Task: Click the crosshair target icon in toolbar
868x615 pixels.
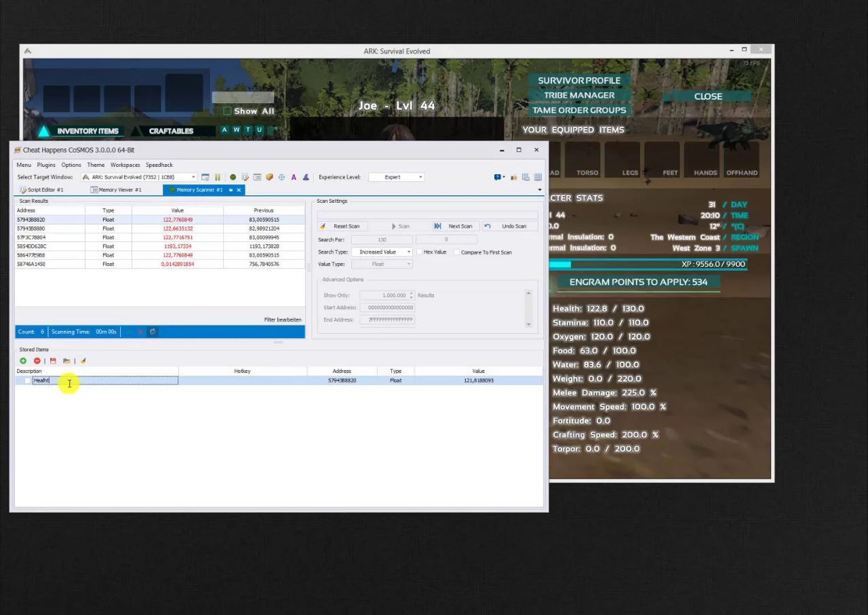Action: (281, 177)
